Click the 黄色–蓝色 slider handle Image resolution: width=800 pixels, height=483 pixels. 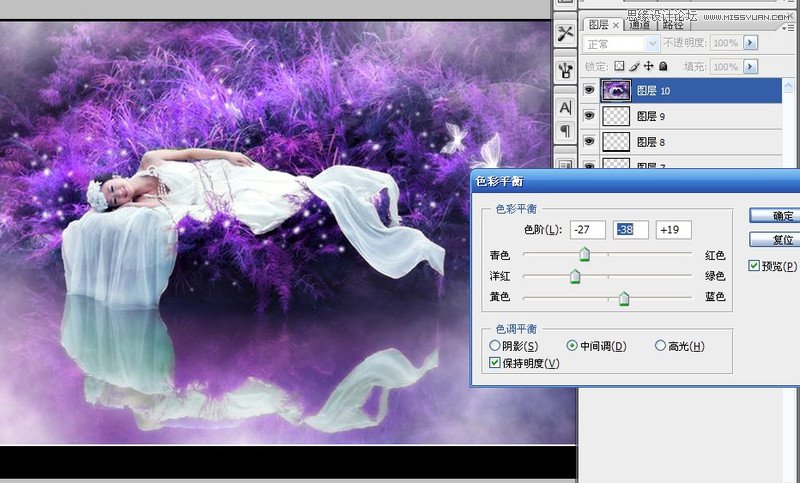click(624, 298)
